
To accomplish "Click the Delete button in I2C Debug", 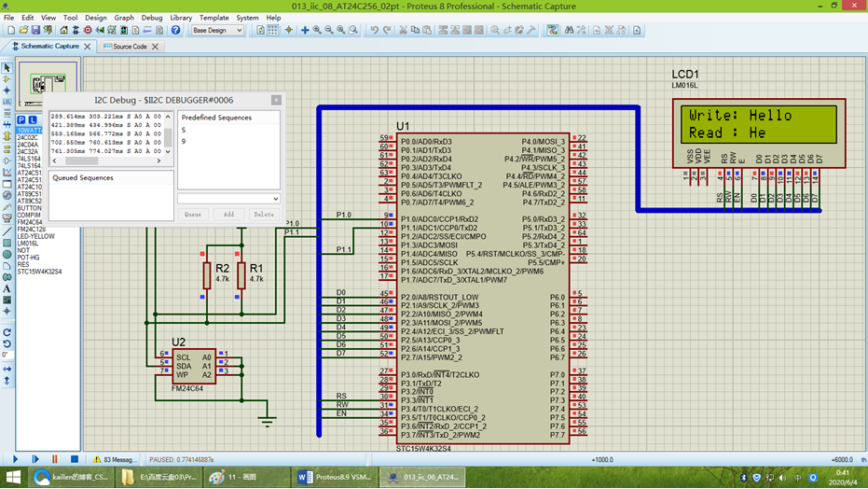I will 264,215.
